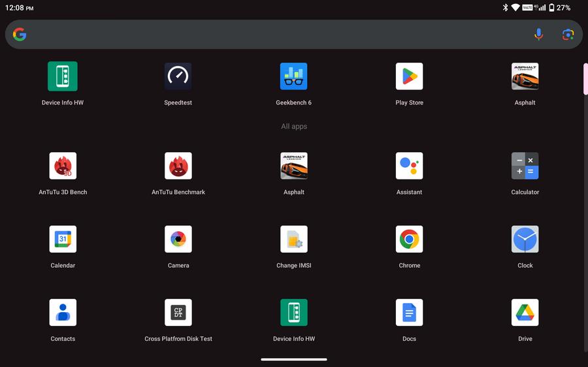The image size is (588, 367).
Task: Open Cross Platfrom Disk Test app
Action: click(x=178, y=312)
